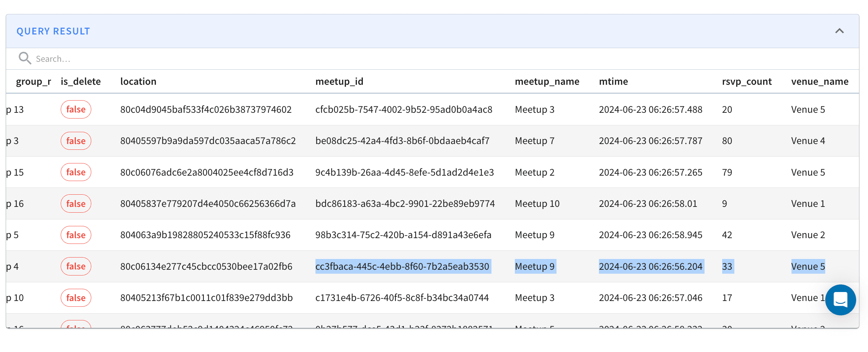Open the chat support bubble
The height and width of the screenshot is (352, 868).
tap(840, 300)
